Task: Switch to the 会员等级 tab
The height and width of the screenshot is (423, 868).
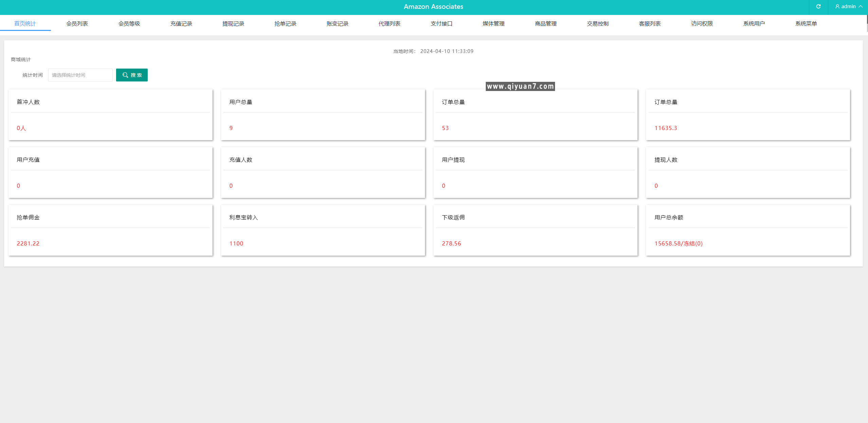Action: coord(129,23)
